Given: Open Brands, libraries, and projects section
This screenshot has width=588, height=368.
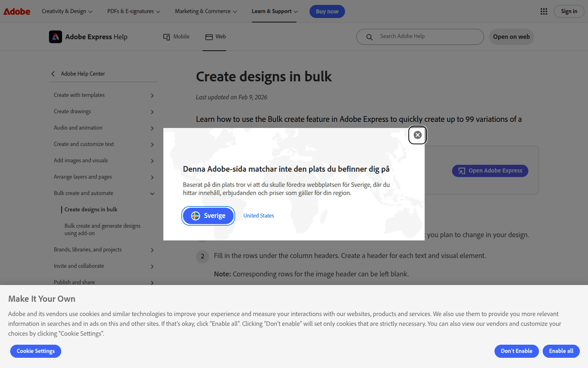Looking at the screenshot, I should pyautogui.click(x=88, y=250).
